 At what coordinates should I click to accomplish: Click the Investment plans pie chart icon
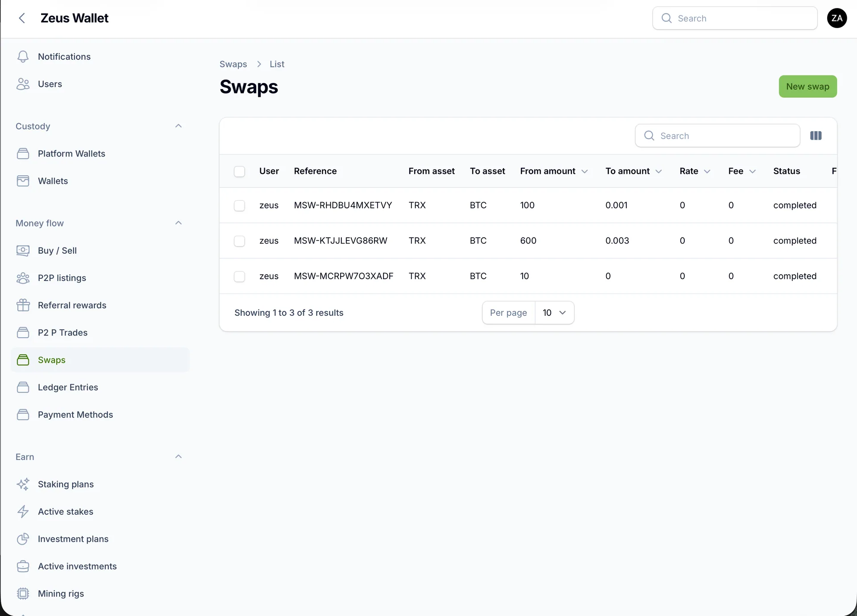(23, 539)
